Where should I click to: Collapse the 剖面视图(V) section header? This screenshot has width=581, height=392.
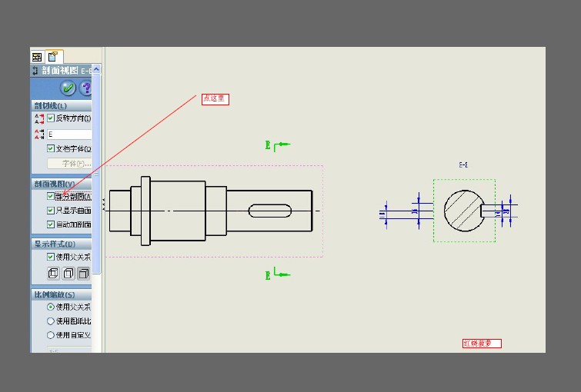tap(62, 184)
